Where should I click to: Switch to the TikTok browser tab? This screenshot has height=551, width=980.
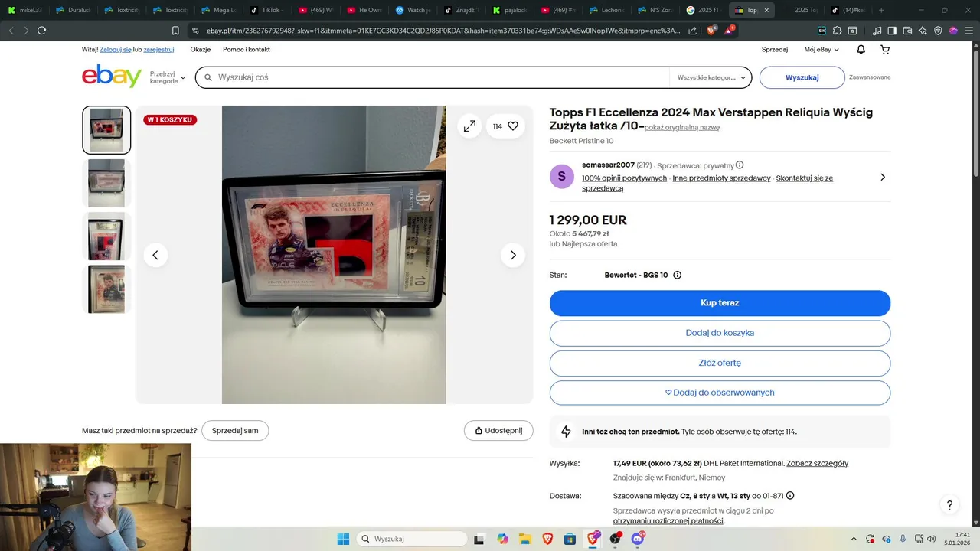(269, 10)
